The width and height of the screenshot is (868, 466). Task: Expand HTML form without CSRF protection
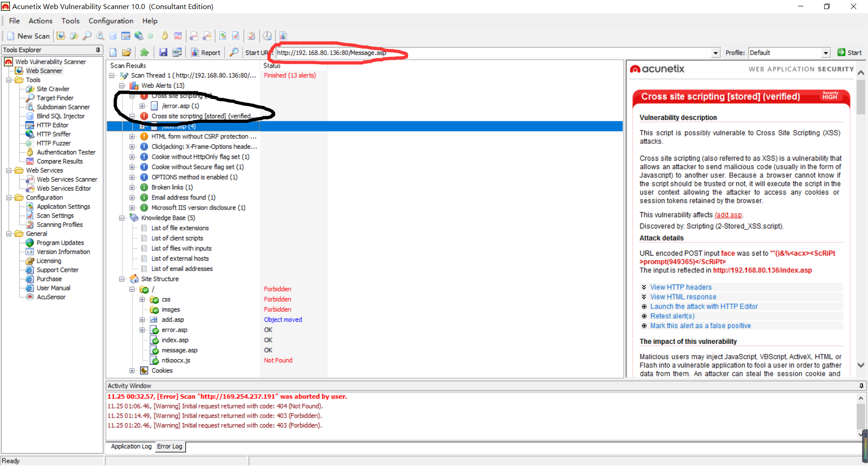pos(132,137)
